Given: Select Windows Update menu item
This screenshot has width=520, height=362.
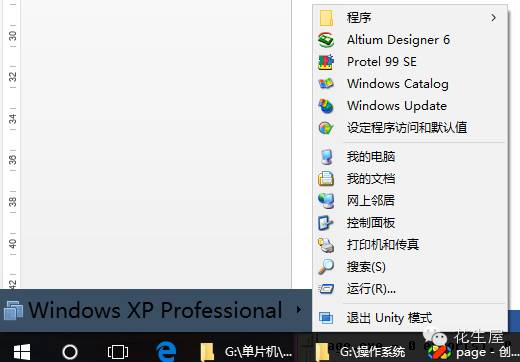Looking at the screenshot, I should [397, 106].
